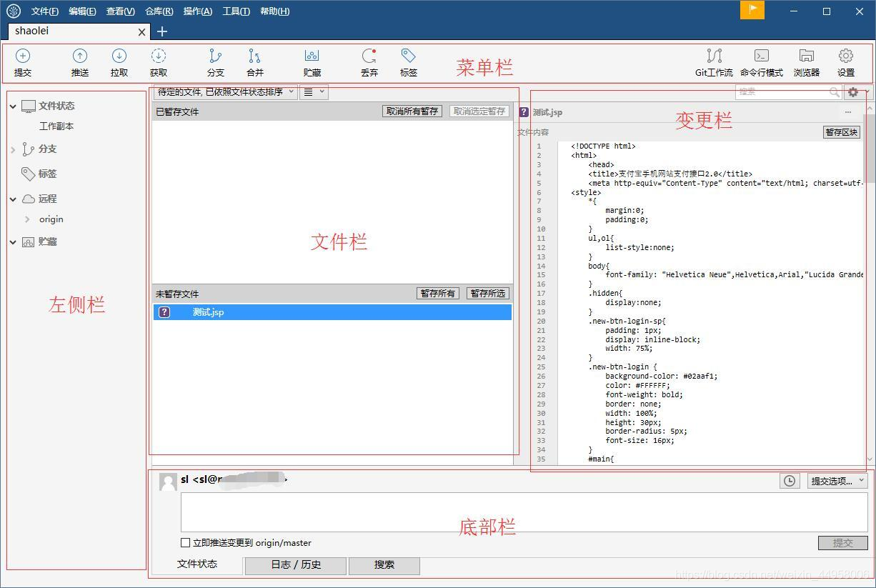Click the 暂存所有 button
The height and width of the screenshot is (588, 876).
pyautogui.click(x=437, y=294)
